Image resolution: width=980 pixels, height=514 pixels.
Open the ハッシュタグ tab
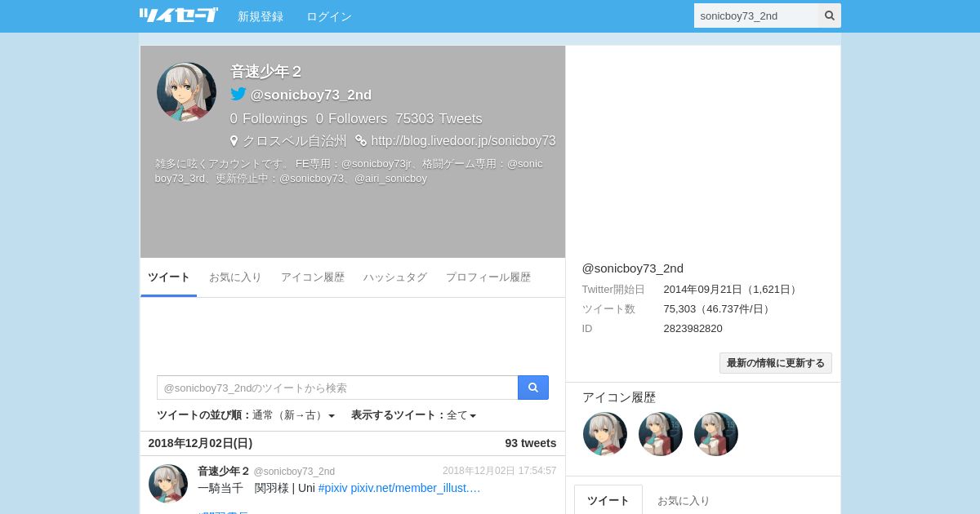tap(395, 277)
